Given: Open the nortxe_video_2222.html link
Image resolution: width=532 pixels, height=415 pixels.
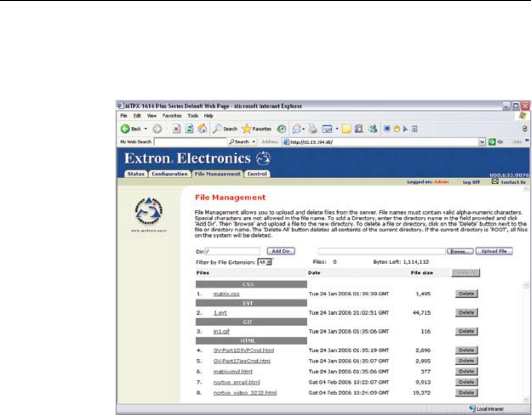Looking at the screenshot, I should click(x=245, y=393).
